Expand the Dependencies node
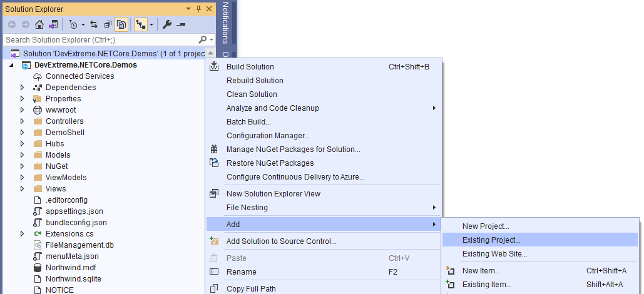The image size is (644, 294). [x=22, y=88]
